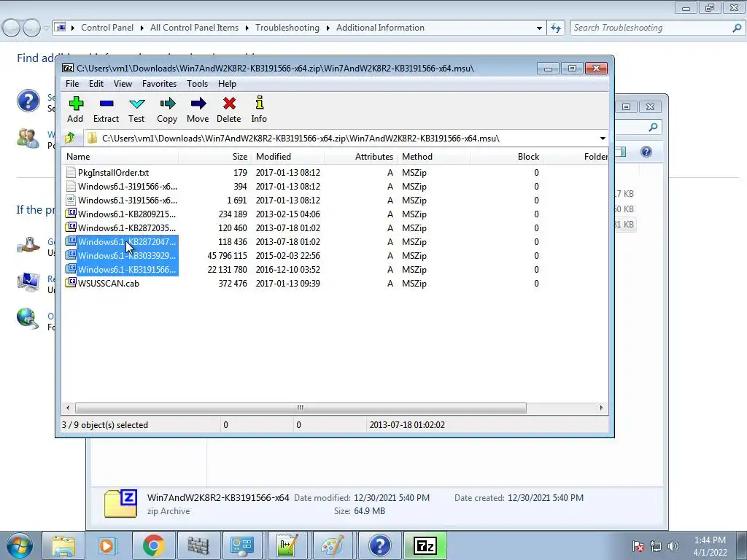Expand the Control Panel address history dropdown
Viewport: 747px width, 560px height.
click(x=539, y=28)
